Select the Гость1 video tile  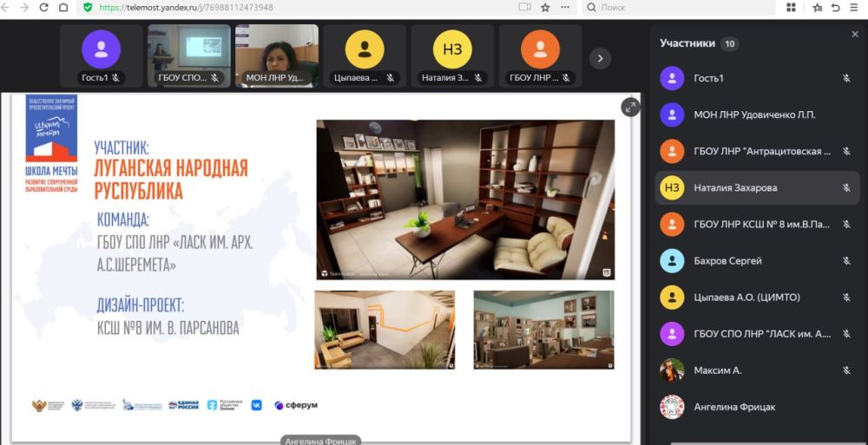pyautogui.click(x=102, y=56)
